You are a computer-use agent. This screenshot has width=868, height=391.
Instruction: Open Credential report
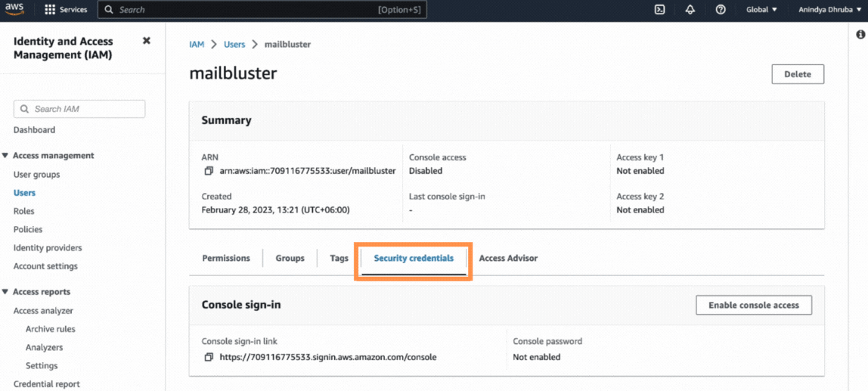(x=47, y=383)
